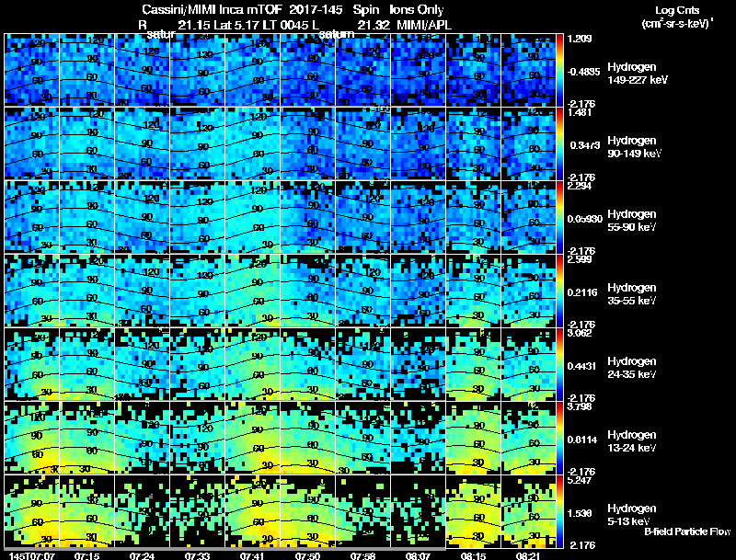Click the colorbar midpoint value '0.4431'
The height and width of the screenshot is (560, 736).
point(582,366)
